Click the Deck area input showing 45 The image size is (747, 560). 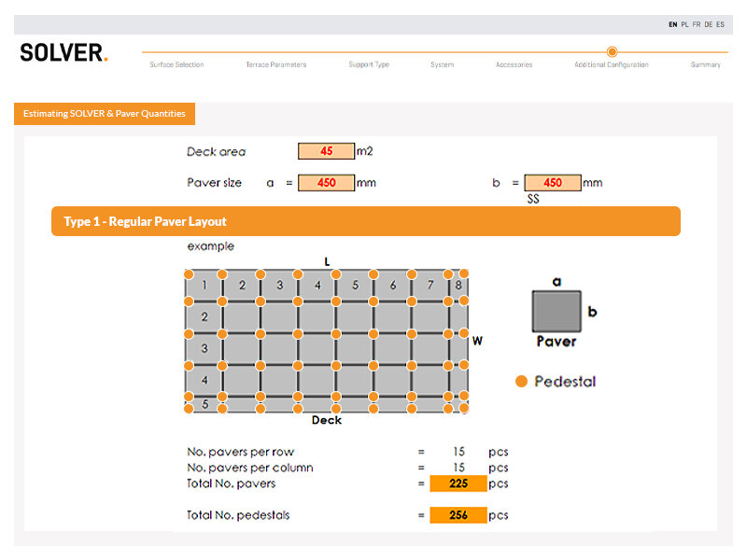coord(326,151)
